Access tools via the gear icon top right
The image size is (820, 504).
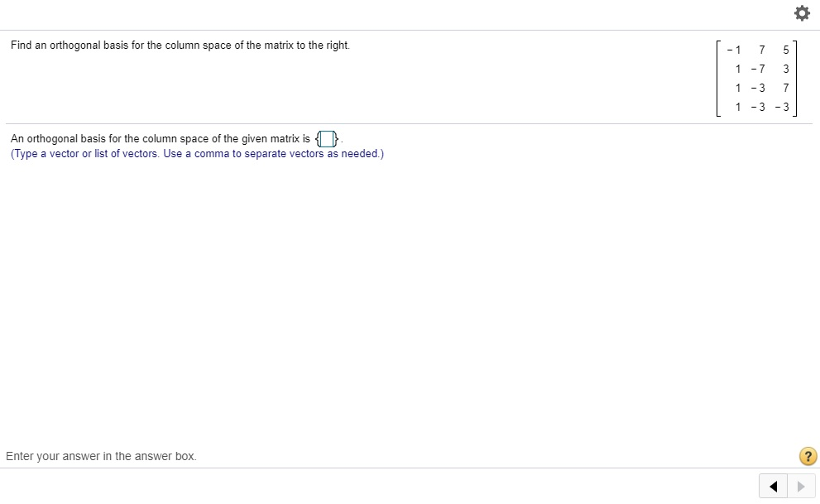(x=801, y=13)
